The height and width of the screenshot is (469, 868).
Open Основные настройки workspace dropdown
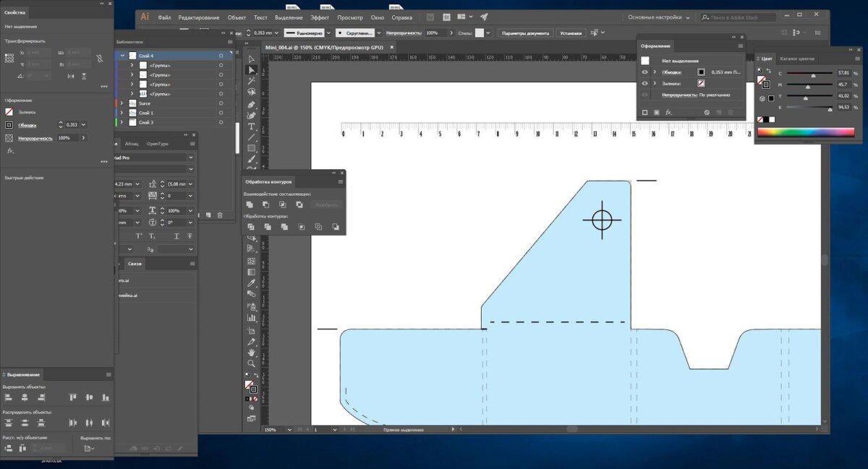coord(659,17)
